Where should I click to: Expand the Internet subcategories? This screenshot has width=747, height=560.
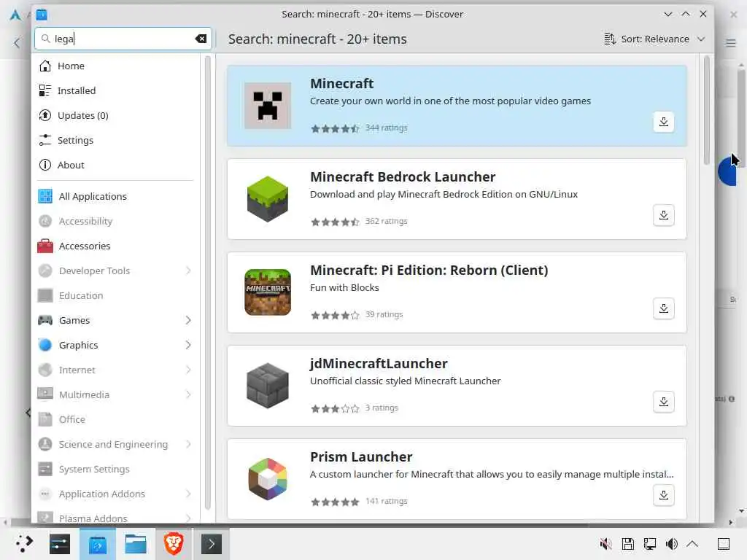tap(188, 370)
